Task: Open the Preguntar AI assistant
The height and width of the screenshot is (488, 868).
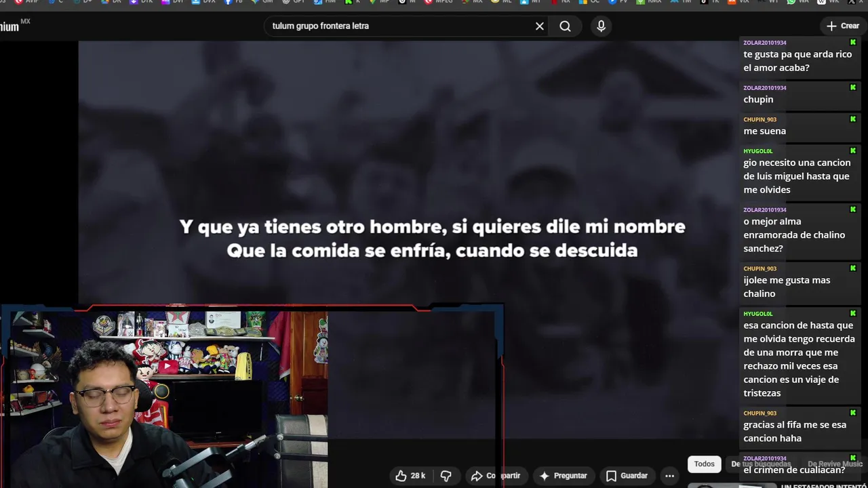Action: point(563,476)
